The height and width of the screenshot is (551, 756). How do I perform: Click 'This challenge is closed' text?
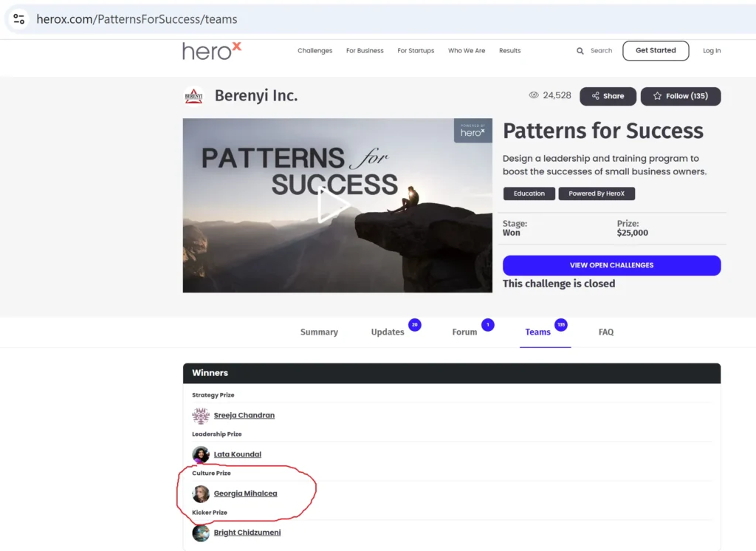(x=559, y=284)
